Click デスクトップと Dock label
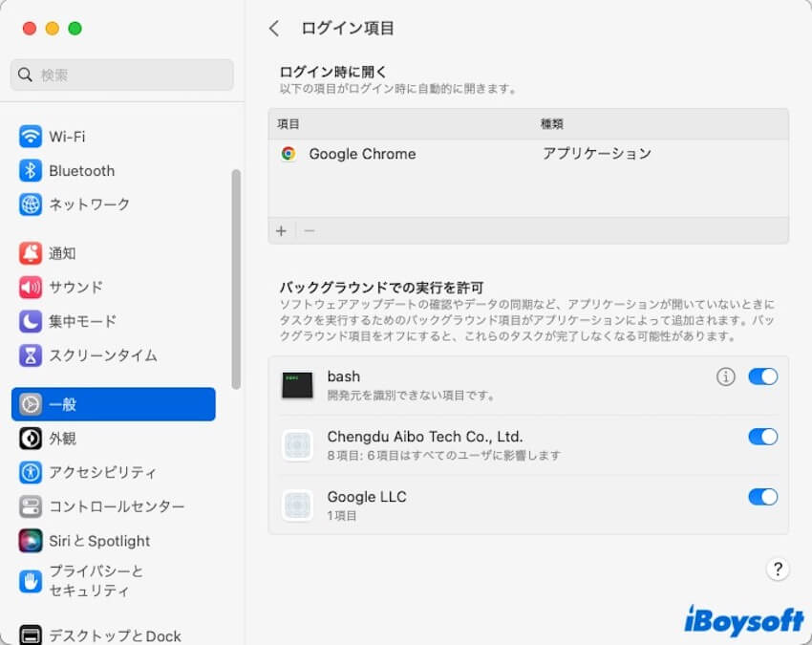This screenshot has height=645, width=812. pyautogui.click(x=115, y=635)
